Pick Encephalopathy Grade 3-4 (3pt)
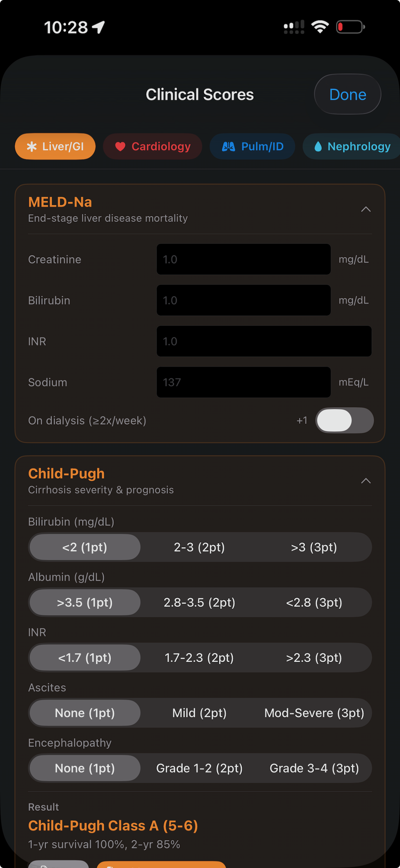Image resolution: width=400 pixels, height=868 pixels. [x=314, y=768]
